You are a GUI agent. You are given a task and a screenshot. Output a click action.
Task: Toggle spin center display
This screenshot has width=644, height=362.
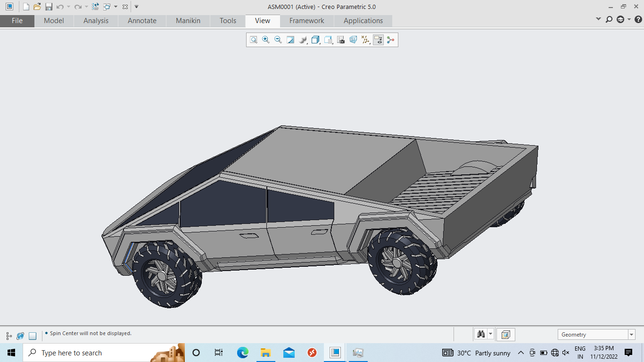[x=390, y=40]
